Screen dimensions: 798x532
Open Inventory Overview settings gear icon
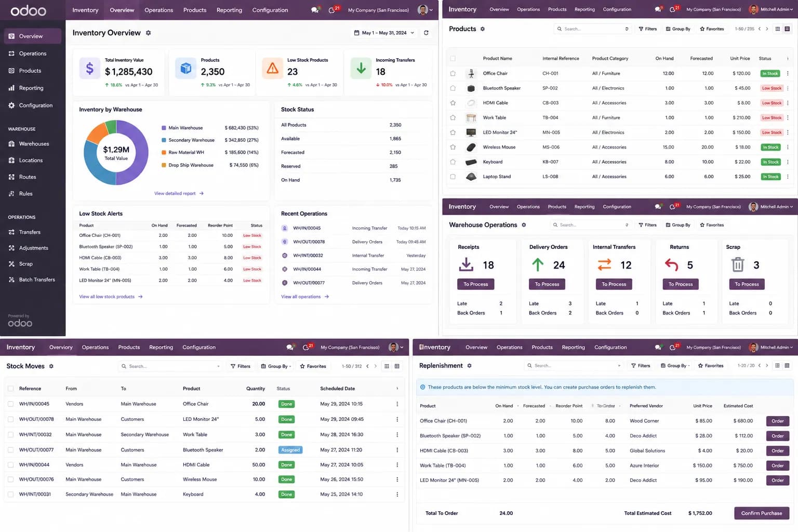pyautogui.click(x=148, y=33)
